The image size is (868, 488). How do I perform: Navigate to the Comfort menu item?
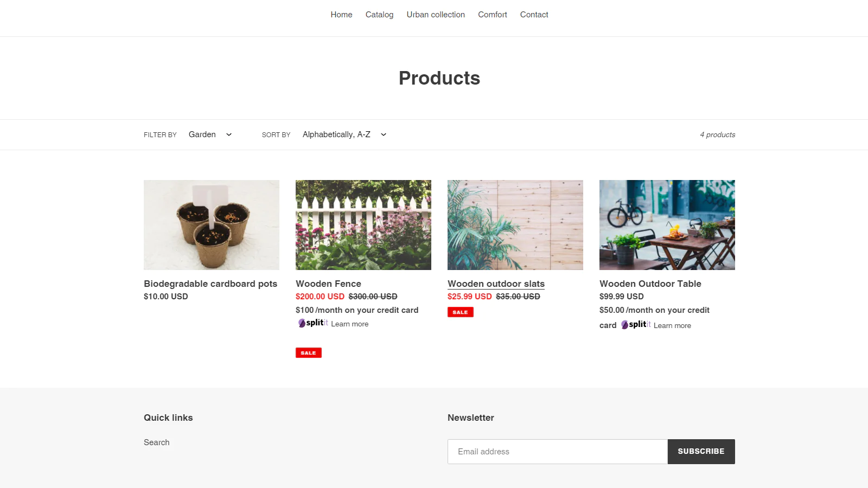coord(492,15)
